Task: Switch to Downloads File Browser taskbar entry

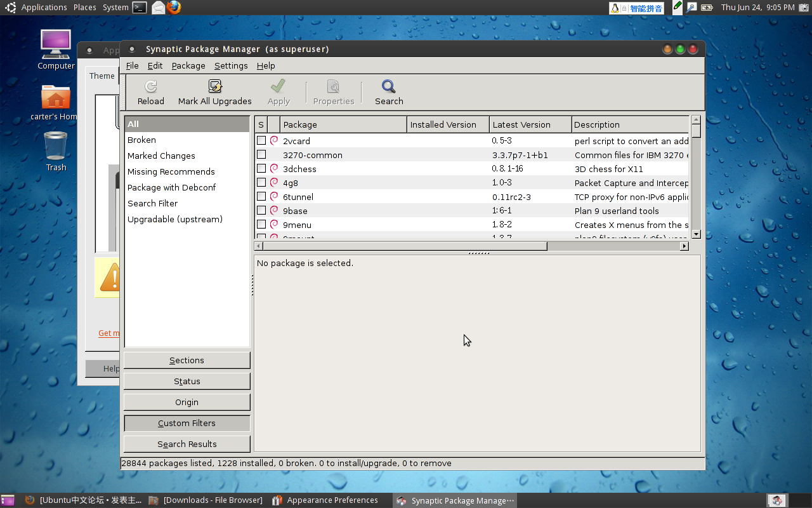Action: click(206, 500)
